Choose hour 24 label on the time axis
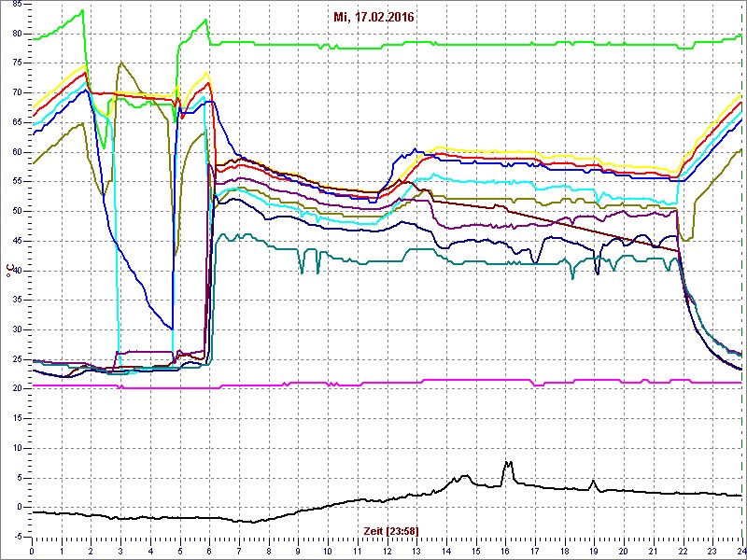 click(740, 550)
